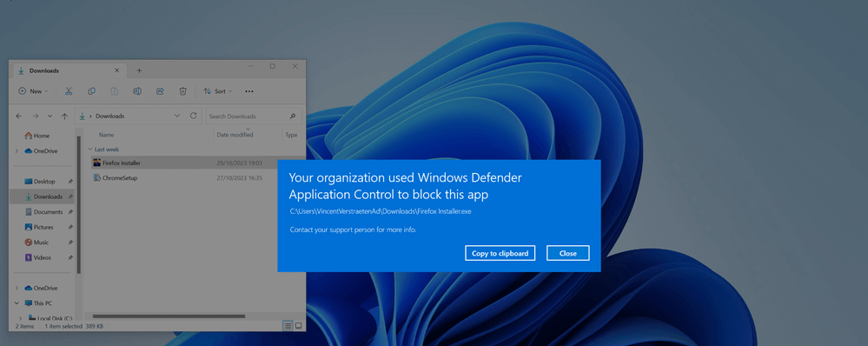Sort by the Date modified column header
Screen dimensions: 868x346
pyautogui.click(x=235, y=135)
